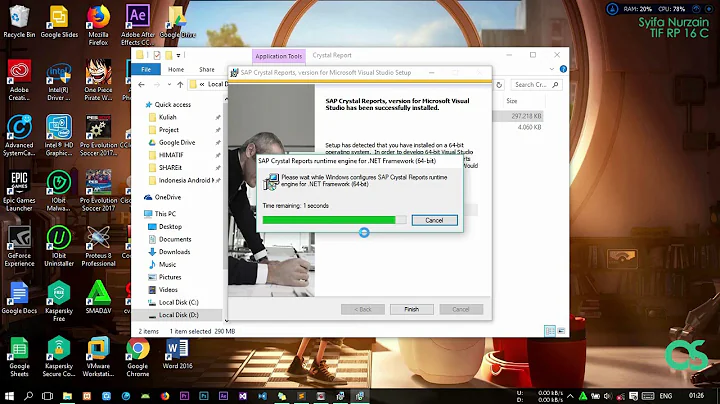Screen dimensions: 720x404
Task: Click ENG language indicator
Action: [665, 396]
